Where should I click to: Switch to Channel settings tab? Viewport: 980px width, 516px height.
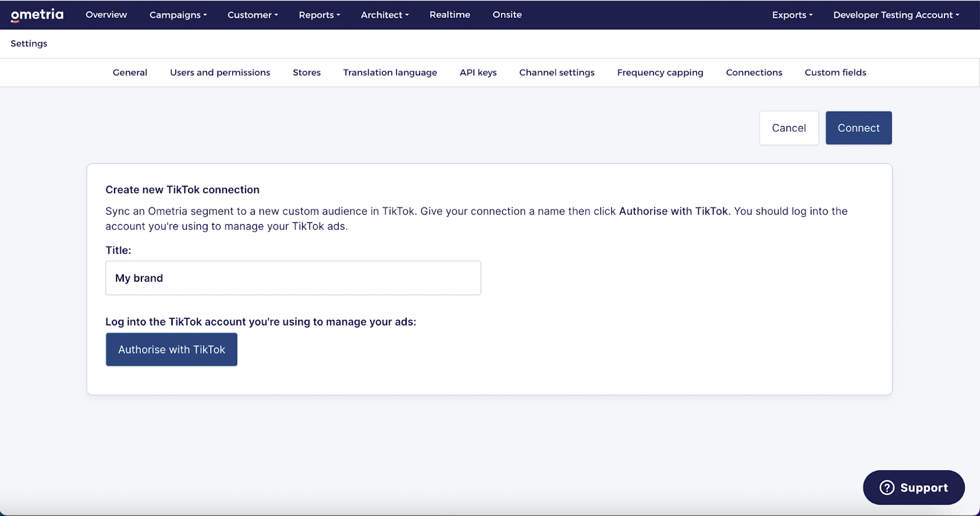[x=557, y=72]
